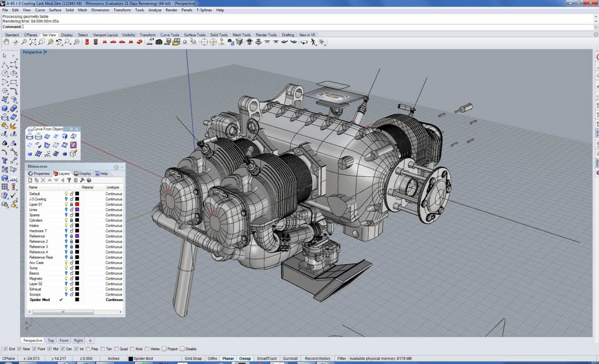Click the Array grid icon in left toolbar
The width and height of the screenshot is (599, 364).
click(5, 187)
